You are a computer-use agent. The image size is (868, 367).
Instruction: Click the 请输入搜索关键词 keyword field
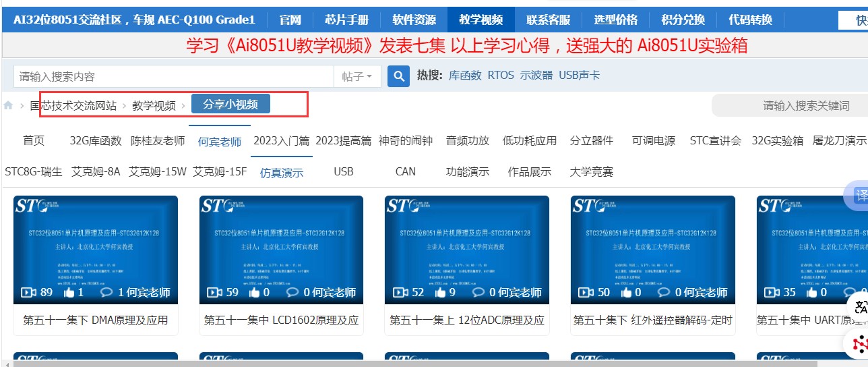point(790,105)
